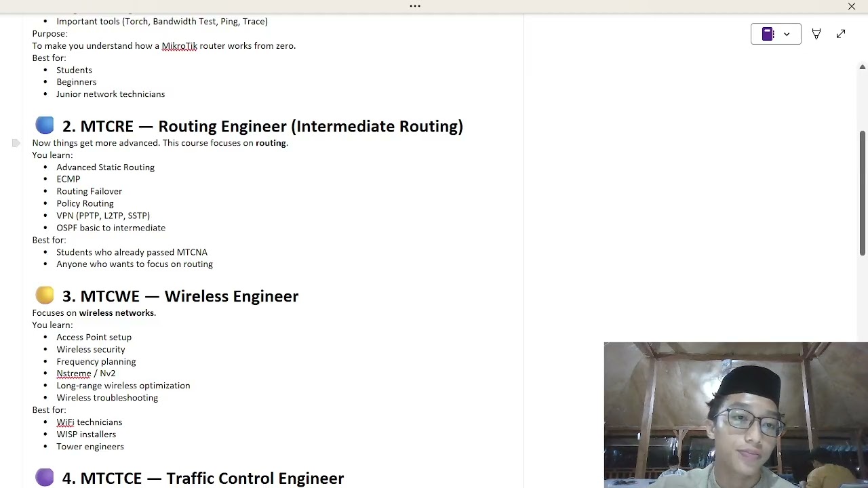868x488 pixels.
Task: Select the pen drawing tool icon
Action: tap(816, 34)
